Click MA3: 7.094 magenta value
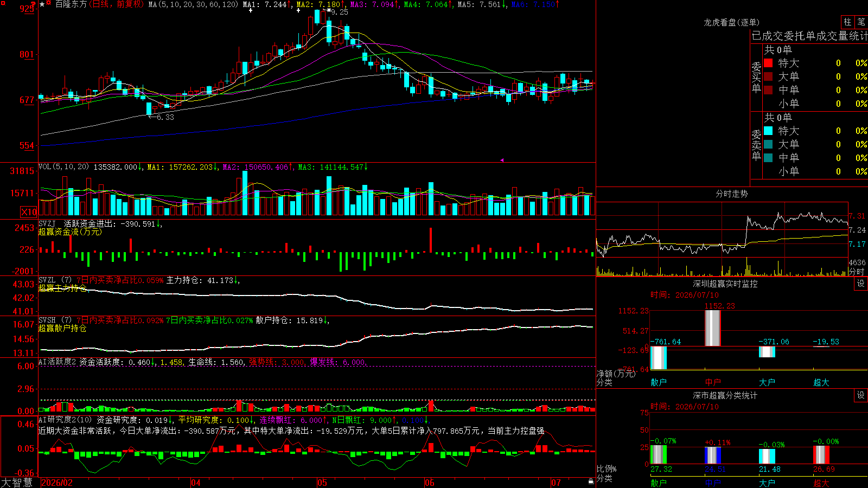868x488 pixels. (x=374, y=4)
